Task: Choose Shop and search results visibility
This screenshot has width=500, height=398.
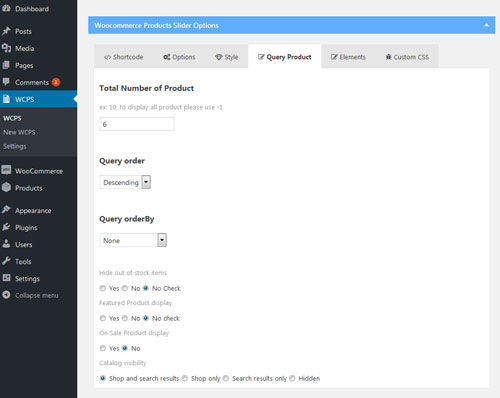Action: point(103,378)
